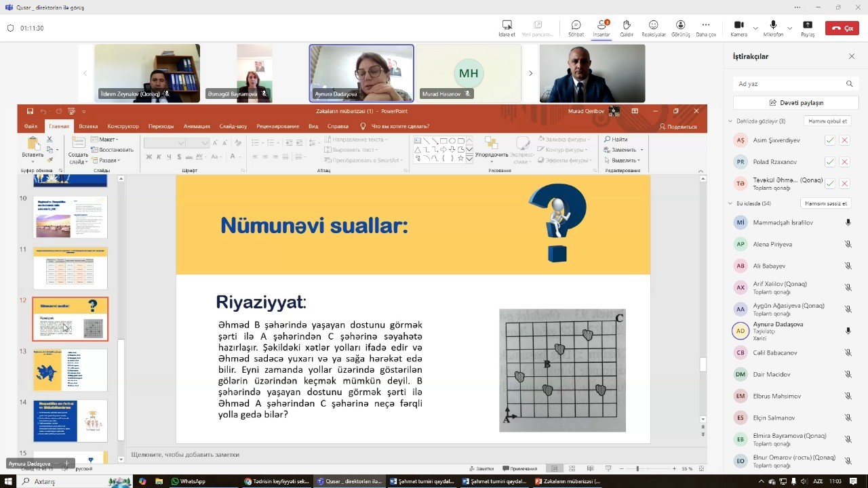Viewport: 868px width, 488px height.
Task: Raise hand with Qaldır icon
Action: point(627,26)
